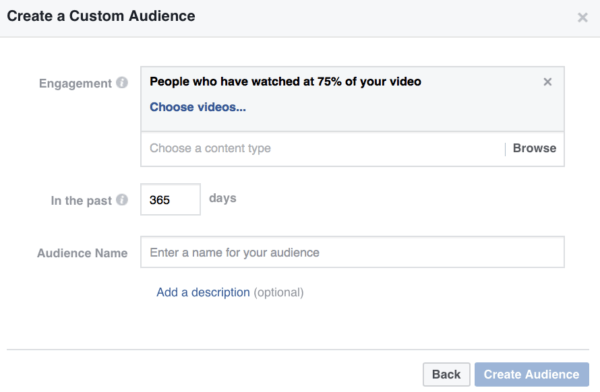Click the '(optional)' text
Viewport: 600px width, 392px height.
tap(279, 293)
